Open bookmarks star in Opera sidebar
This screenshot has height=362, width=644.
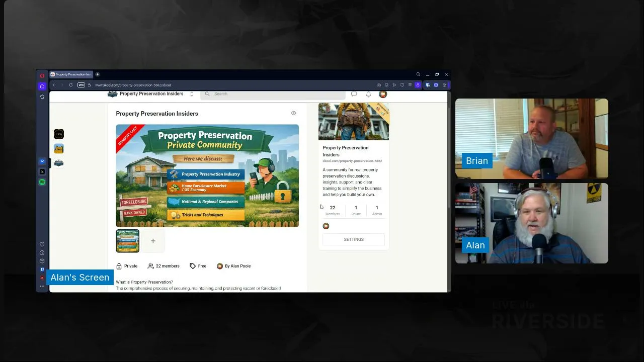42,97
